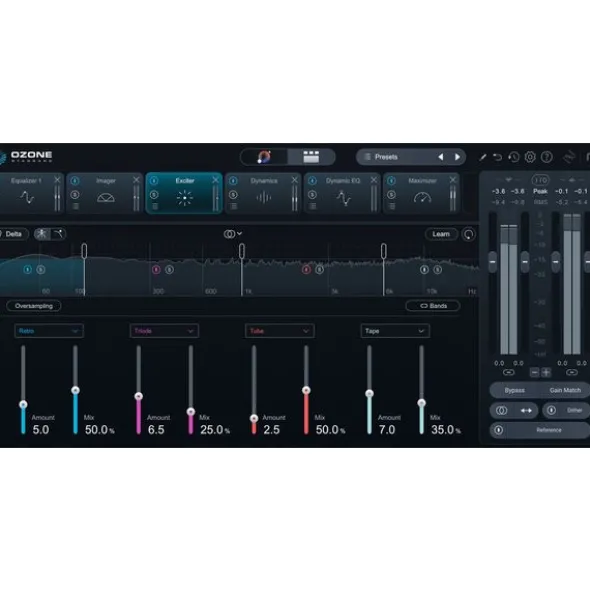Click the meter scale minus button
This screenshot has width=590, height=591.
tap(534, 373)
